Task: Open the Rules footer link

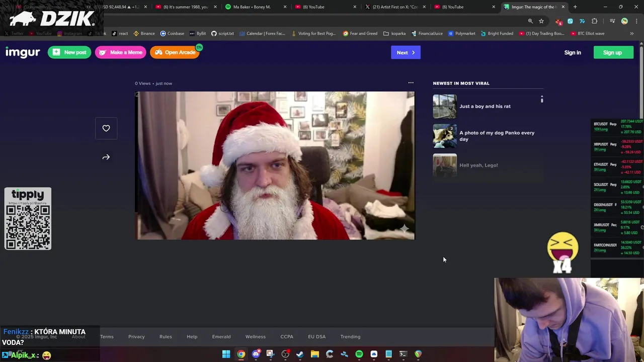Action: pyautogui.click(x=166, y=336)
